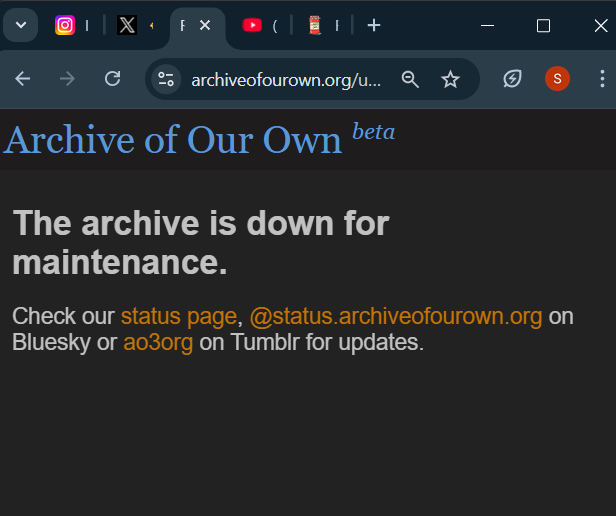This screenshot has height=516, width=616.
Task: Open the @status.archiveofourown.org Bluesky link
Action: pyautogui.click(x=396, y=316)
